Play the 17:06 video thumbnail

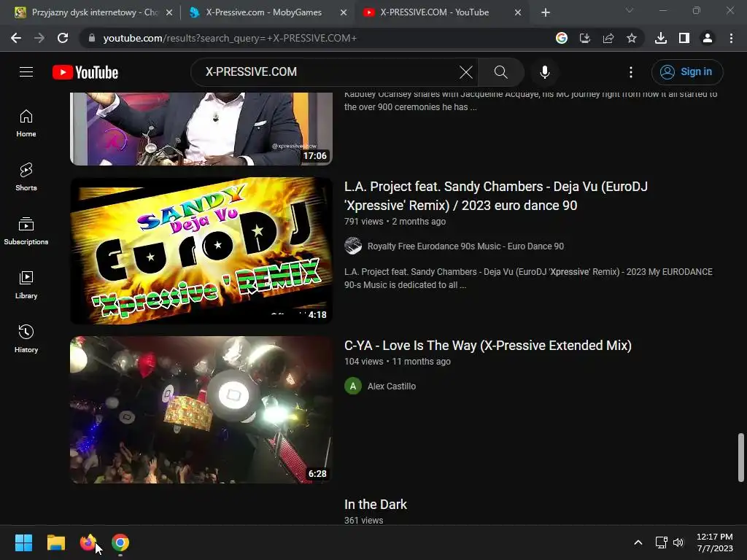201,129
